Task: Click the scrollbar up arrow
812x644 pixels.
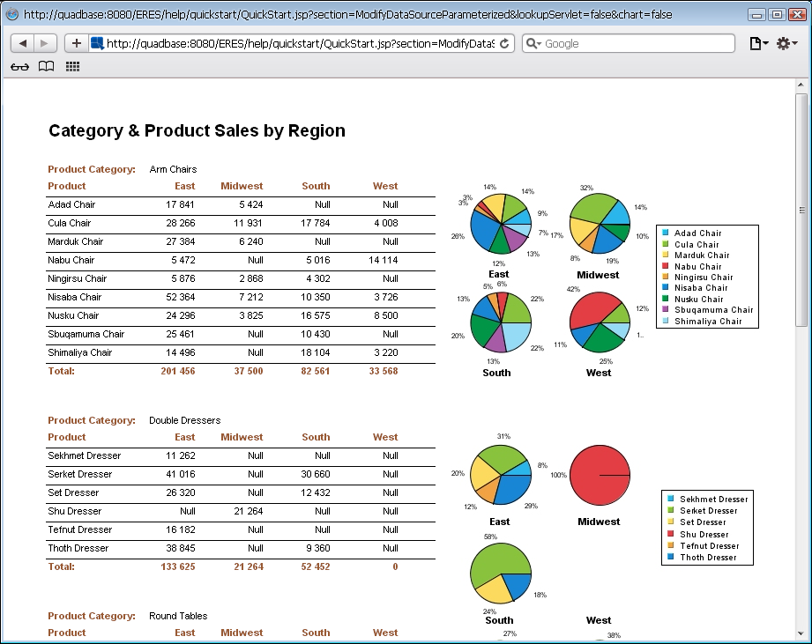Action: pyautogui.click(x=801, y=85)
